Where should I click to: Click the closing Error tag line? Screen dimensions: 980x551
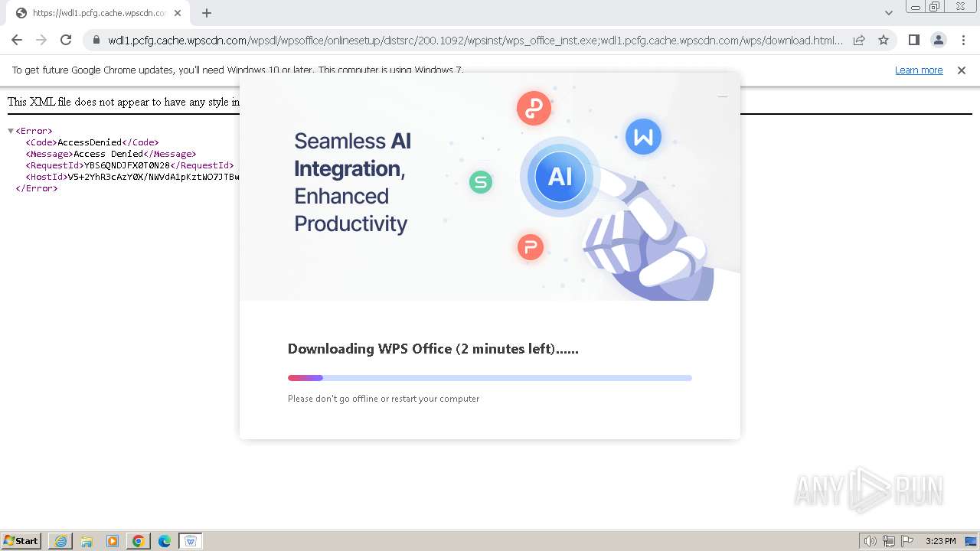37,188
